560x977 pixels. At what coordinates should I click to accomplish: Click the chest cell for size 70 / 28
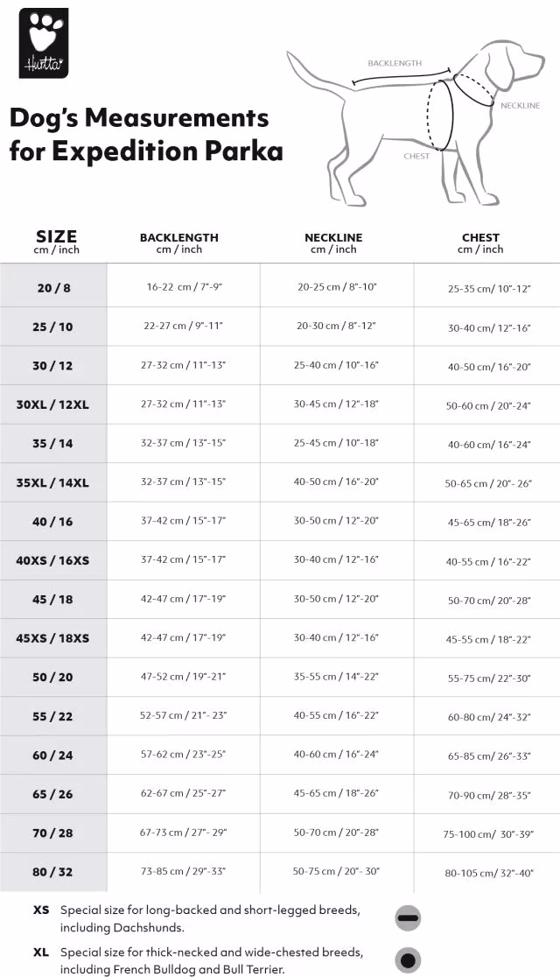pyautogui.click(x=487, y=834)
